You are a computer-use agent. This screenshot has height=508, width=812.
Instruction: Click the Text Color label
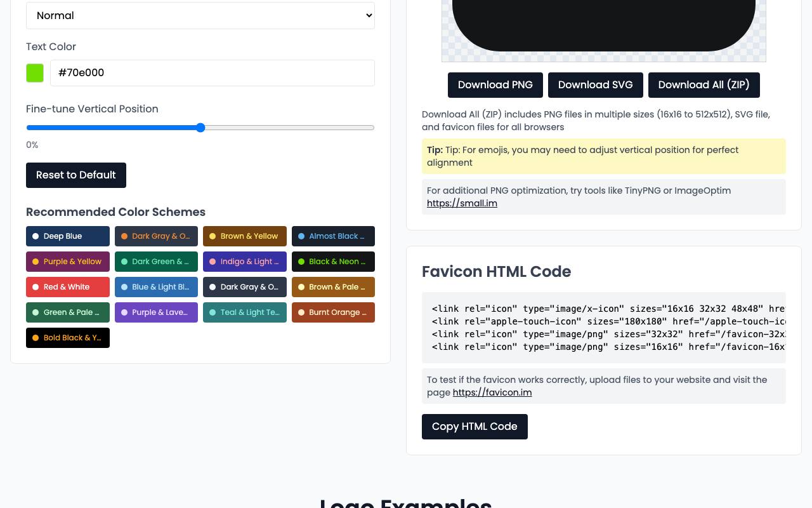(x=51, y=47)
